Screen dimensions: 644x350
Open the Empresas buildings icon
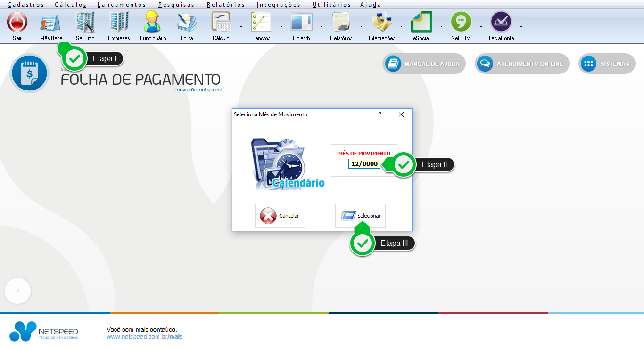click(119, 23)
